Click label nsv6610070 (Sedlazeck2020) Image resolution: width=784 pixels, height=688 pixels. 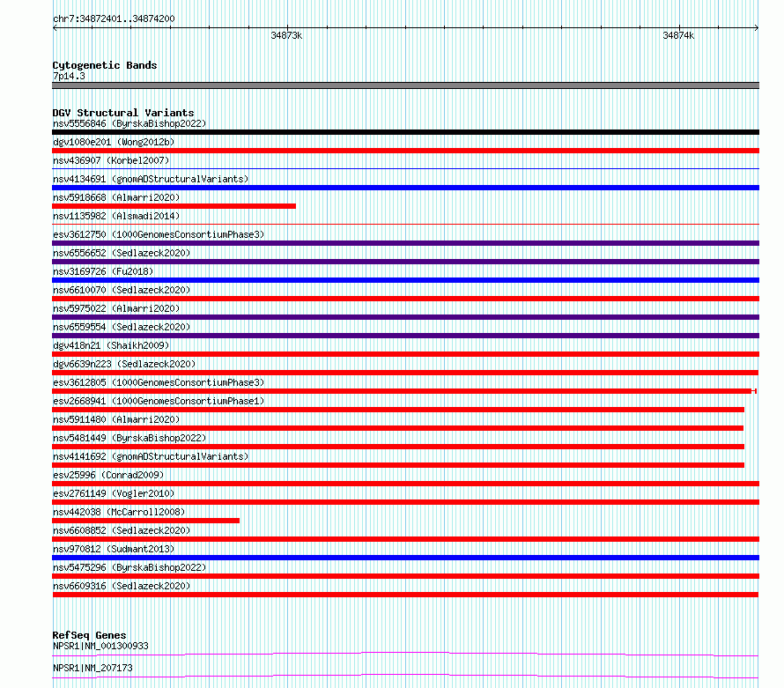122,290
